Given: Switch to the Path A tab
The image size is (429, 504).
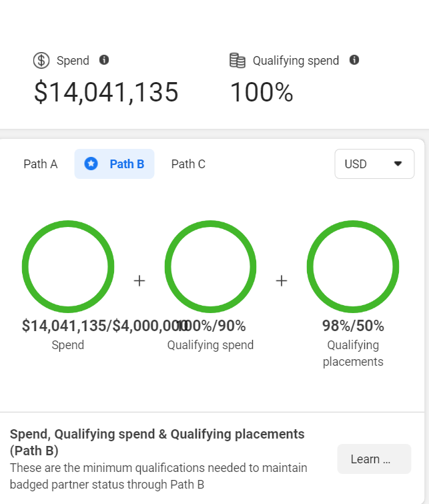Looking at the screenshot, I should [41, 164].
